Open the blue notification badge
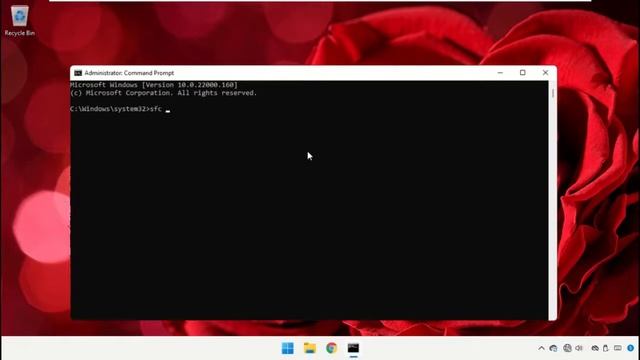Image resolution: width=640 pixels, height=360 pixels. (x=631, y=348)
